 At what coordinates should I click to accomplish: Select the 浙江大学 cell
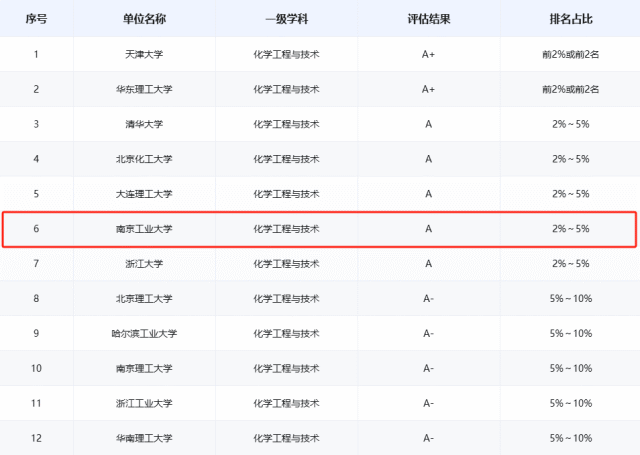click(x=144, y=264)
